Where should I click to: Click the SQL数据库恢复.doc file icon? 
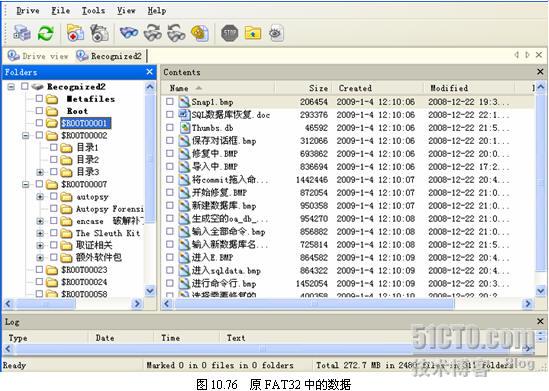coord(184,115)
